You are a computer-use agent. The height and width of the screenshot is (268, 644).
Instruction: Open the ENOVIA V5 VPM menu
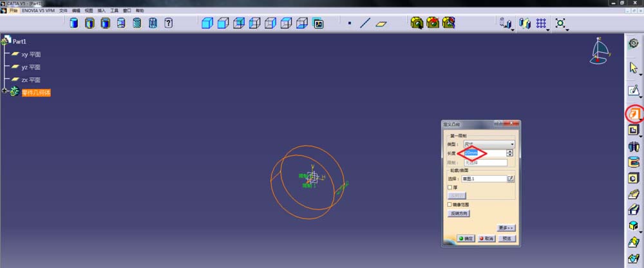[38, 10]
